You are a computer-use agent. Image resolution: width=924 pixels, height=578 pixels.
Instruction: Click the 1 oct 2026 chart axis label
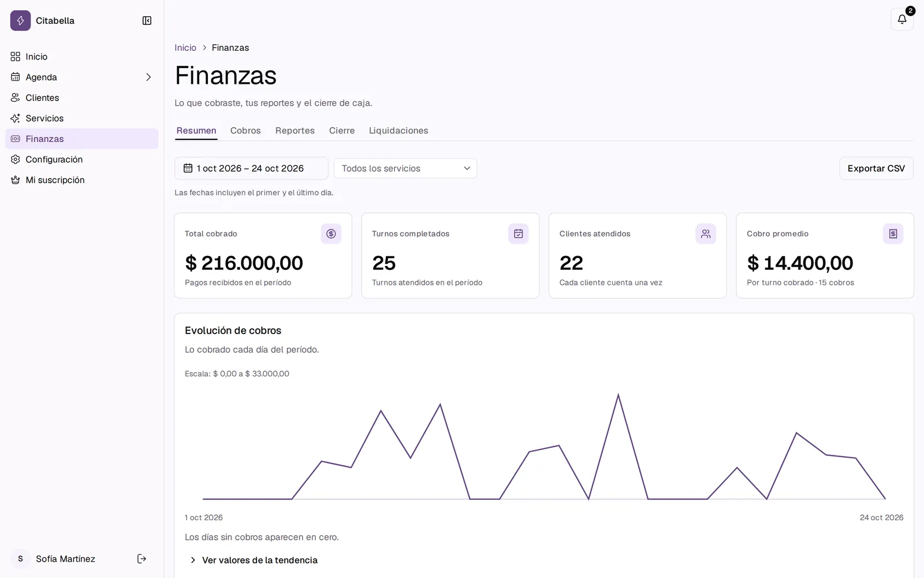[204, 517]
